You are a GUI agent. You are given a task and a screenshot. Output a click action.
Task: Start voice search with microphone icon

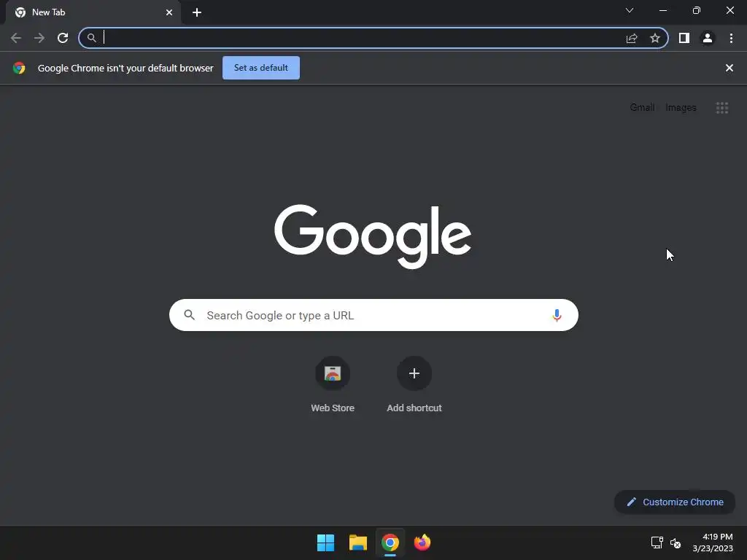[x=557, y=315]
